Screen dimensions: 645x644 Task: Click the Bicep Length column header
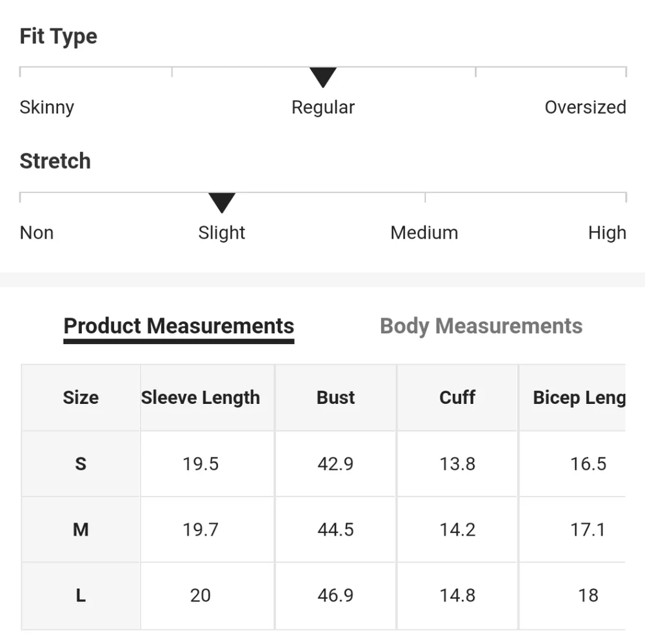coord(579,397)
